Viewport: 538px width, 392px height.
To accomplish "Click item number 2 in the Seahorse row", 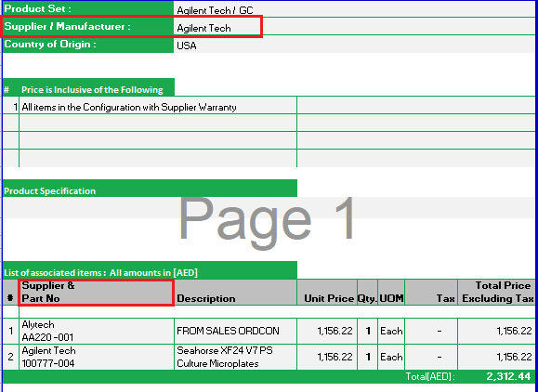I will [10, 357].
